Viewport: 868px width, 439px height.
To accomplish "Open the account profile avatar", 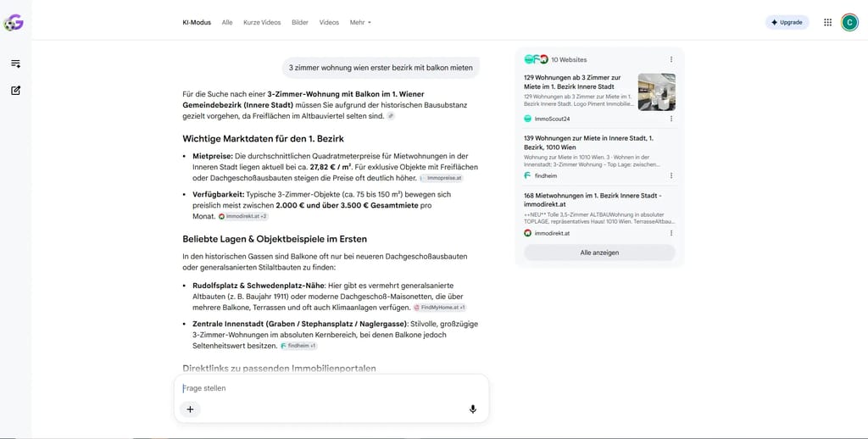I will tap(849, 22).
